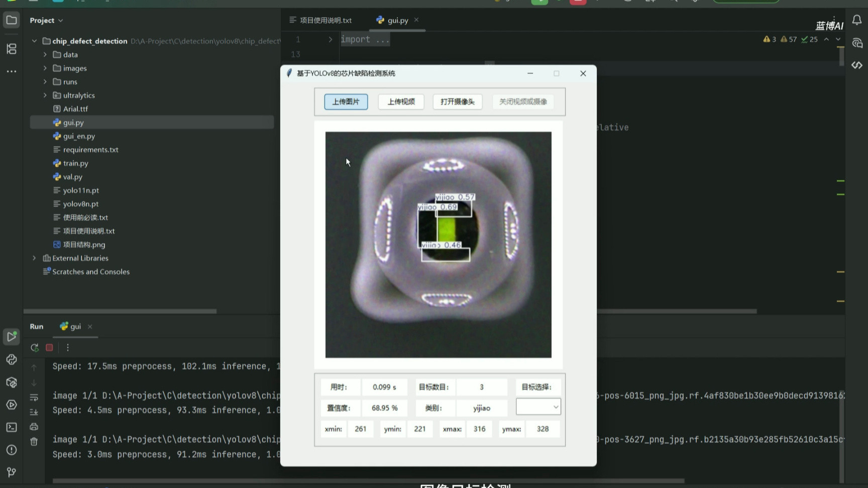The width and height of the screenshot is (868, 488).
Task: Print the Run console output
Action: point(34,427)
